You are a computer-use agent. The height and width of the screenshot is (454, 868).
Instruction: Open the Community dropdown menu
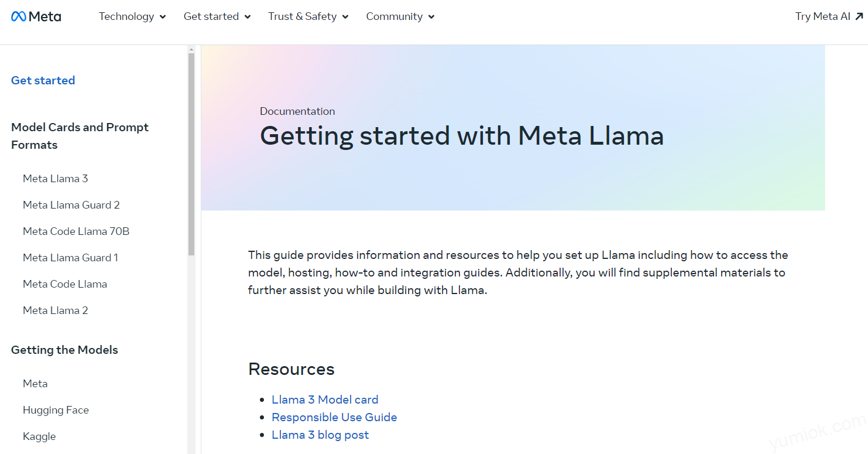click(400, 16)
